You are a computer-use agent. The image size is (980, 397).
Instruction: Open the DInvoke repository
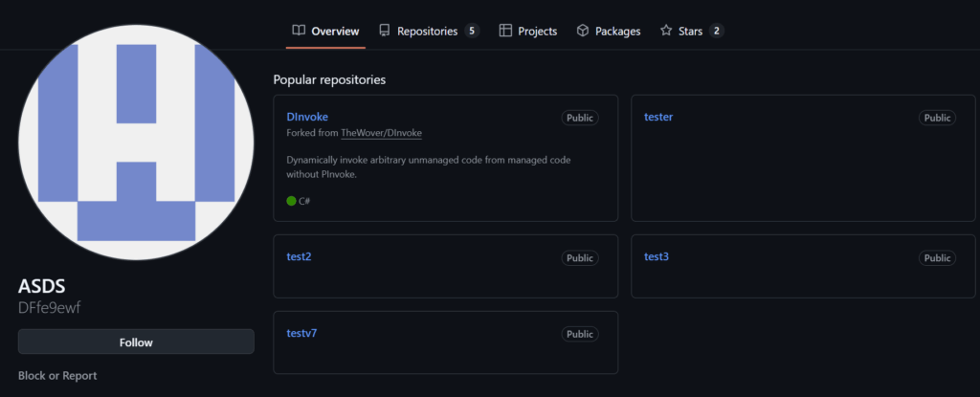[x=307, y=117]
